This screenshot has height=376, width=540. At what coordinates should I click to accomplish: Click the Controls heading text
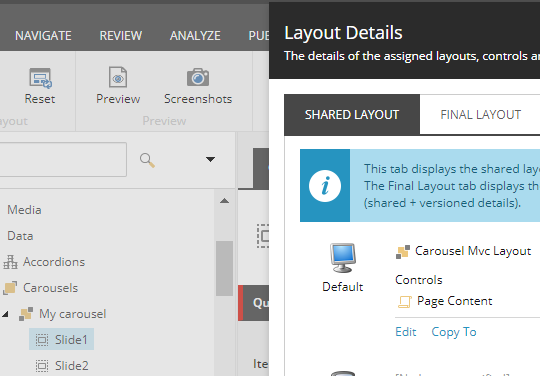click(x=419, y=280)
